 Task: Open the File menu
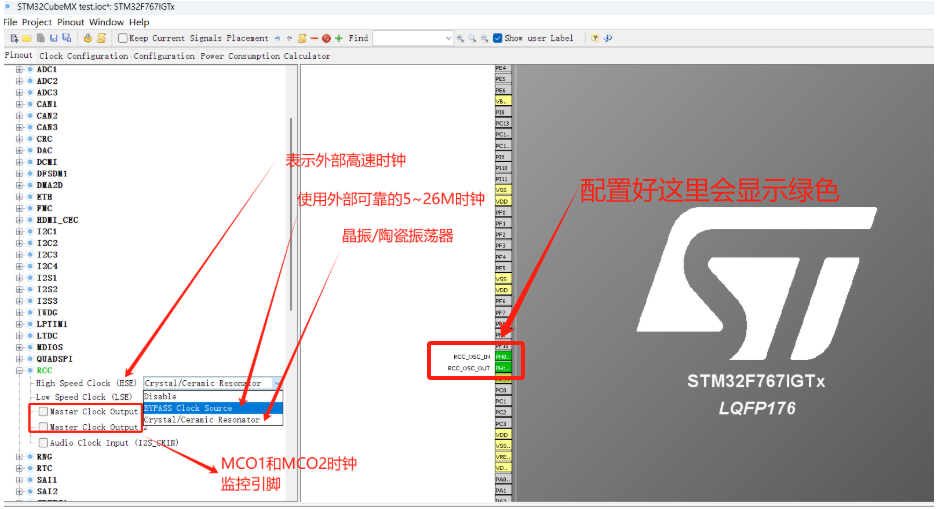pyautogui.click(x=10, y=22)
